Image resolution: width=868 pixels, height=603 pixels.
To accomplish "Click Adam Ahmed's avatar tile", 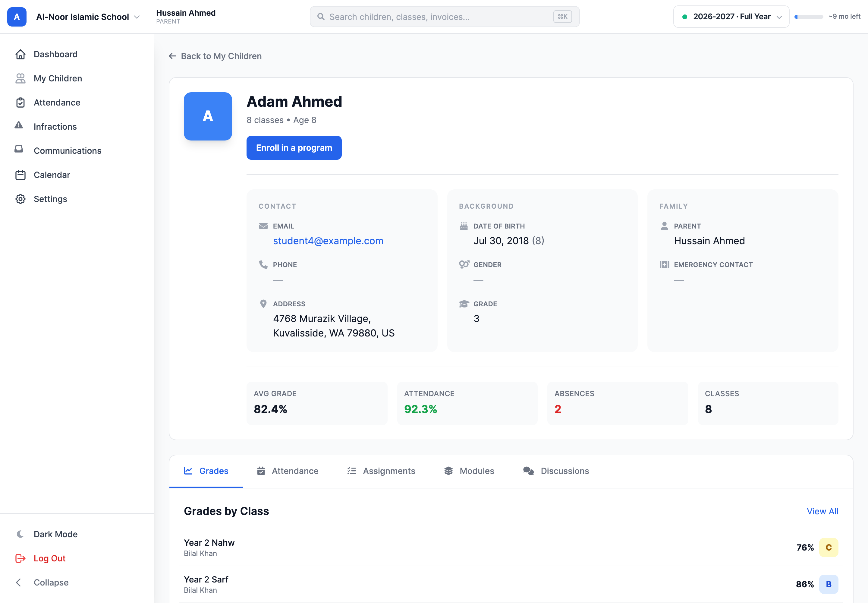I will (208, 116).
